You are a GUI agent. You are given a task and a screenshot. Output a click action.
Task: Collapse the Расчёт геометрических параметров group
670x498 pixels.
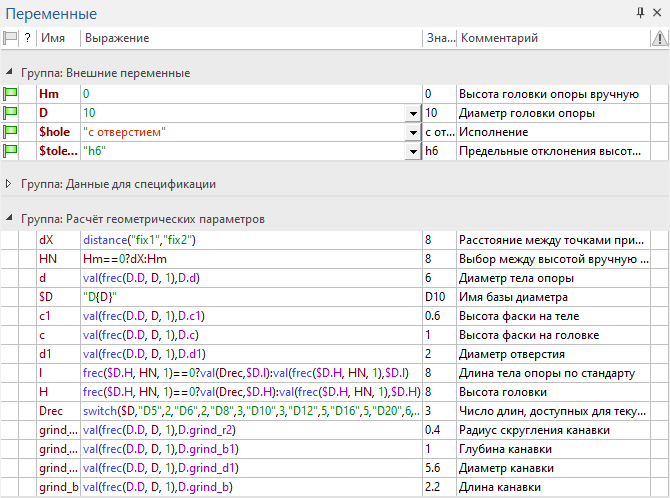tap(10, 218)
